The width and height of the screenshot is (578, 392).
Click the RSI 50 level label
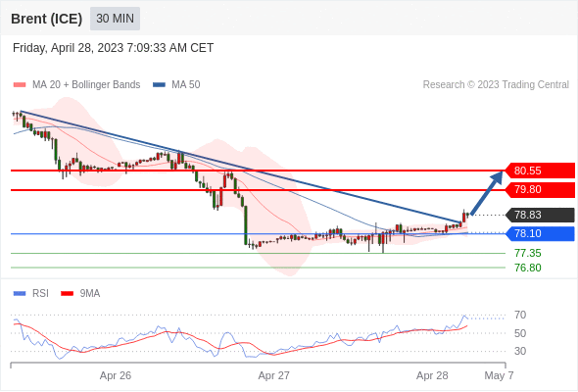tap(520, 333)
